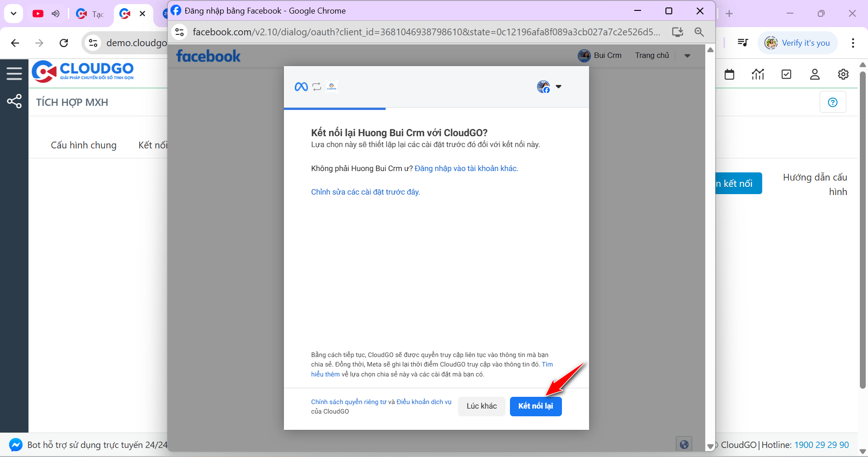868x457 pixels.
Task: Reload the page with the refresh icon
Action: point(64,43)
